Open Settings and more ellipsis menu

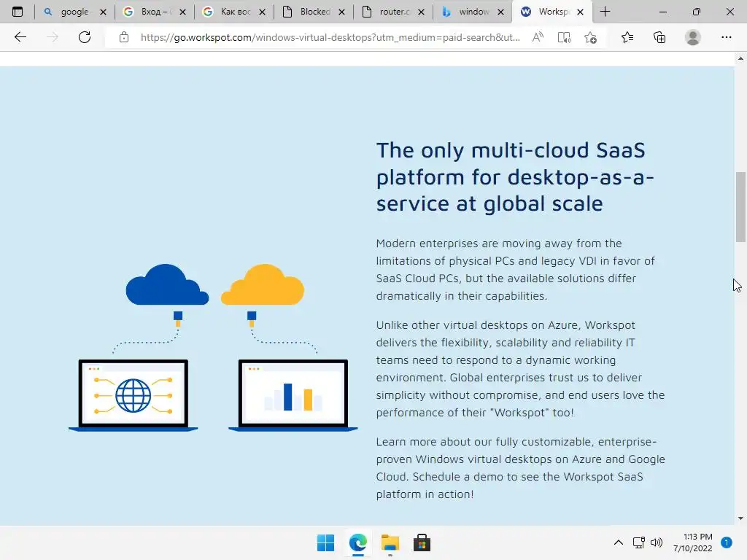[x=726, y=37]
